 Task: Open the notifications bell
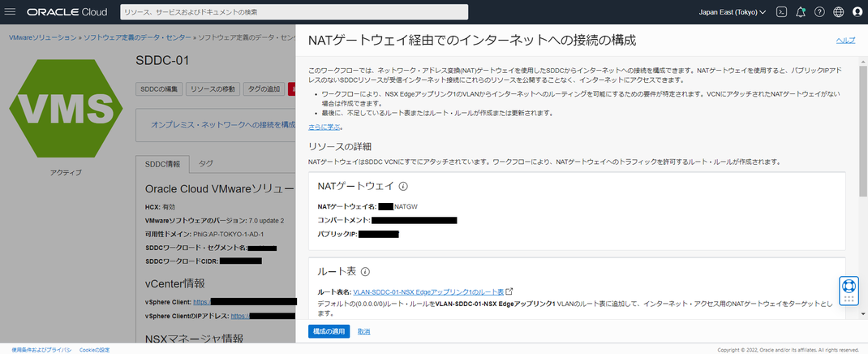point(800,11)
